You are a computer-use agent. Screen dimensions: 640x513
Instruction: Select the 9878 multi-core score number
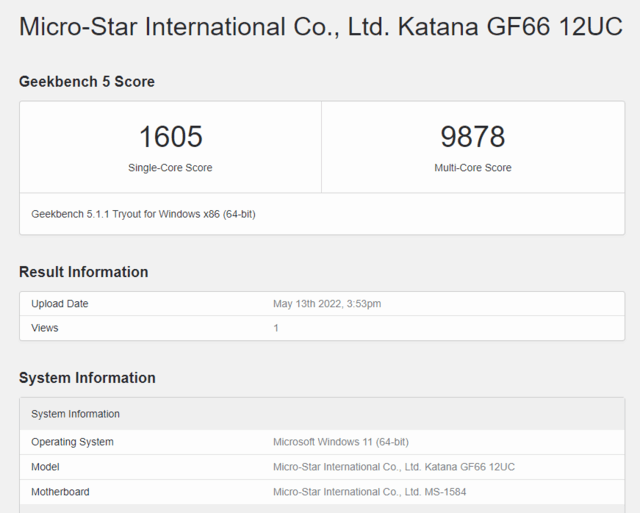(x=472, y=137)
